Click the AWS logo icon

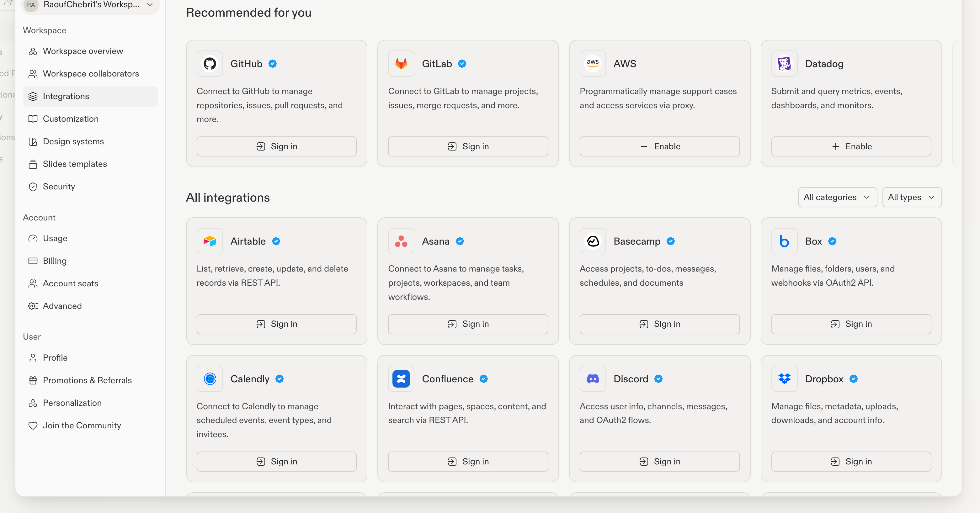pyautogui.click(x=593, y=64)
